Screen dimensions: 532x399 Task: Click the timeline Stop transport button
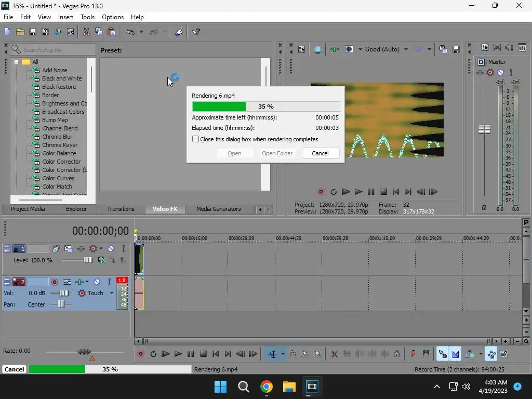point(203,354)
